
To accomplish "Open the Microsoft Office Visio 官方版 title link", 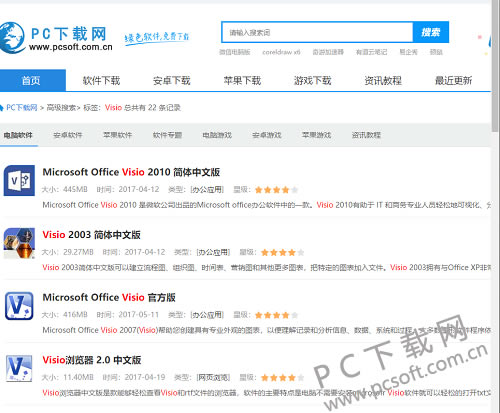I will click(109, 297).
